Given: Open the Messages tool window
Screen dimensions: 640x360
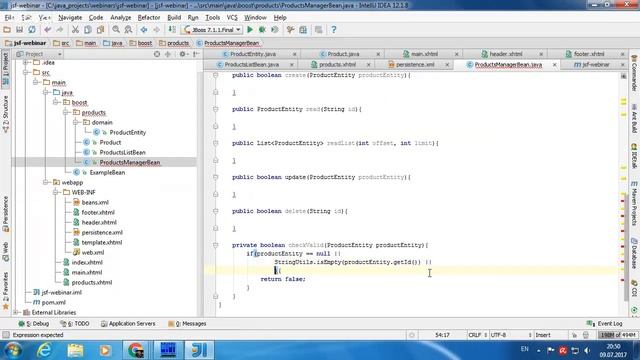Looking at the screenshot, I should pos(187,324).
